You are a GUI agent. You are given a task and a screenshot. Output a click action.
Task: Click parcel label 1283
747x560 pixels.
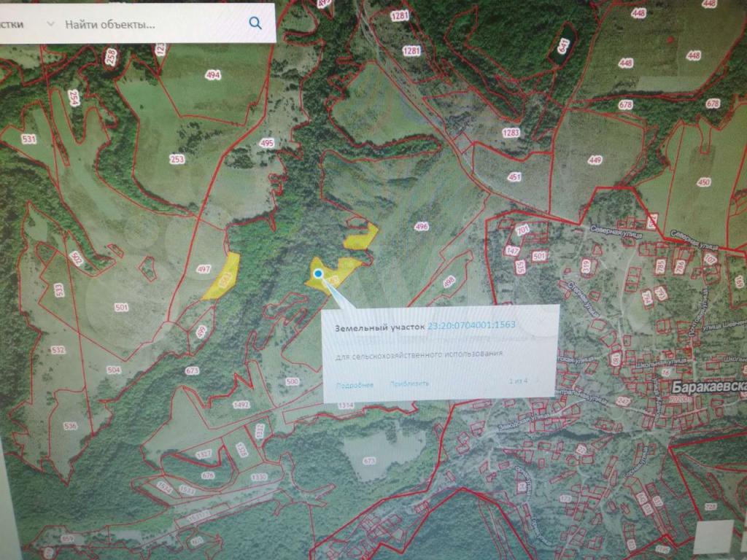coord(511,133)
